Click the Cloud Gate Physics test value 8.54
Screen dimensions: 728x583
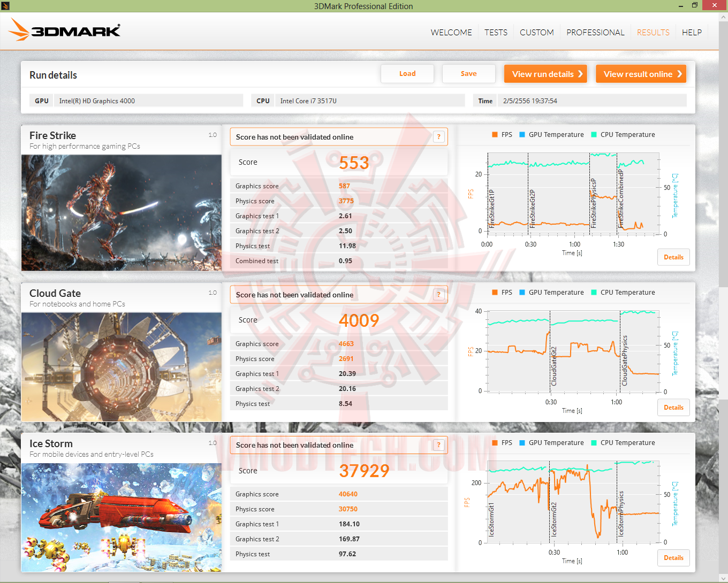tap(345, 404)
